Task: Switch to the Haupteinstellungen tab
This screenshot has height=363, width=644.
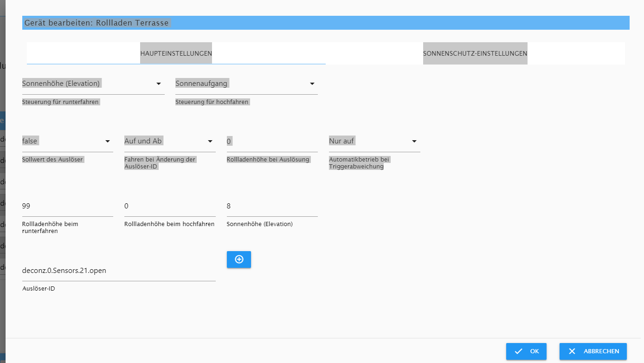Action: 176,53
